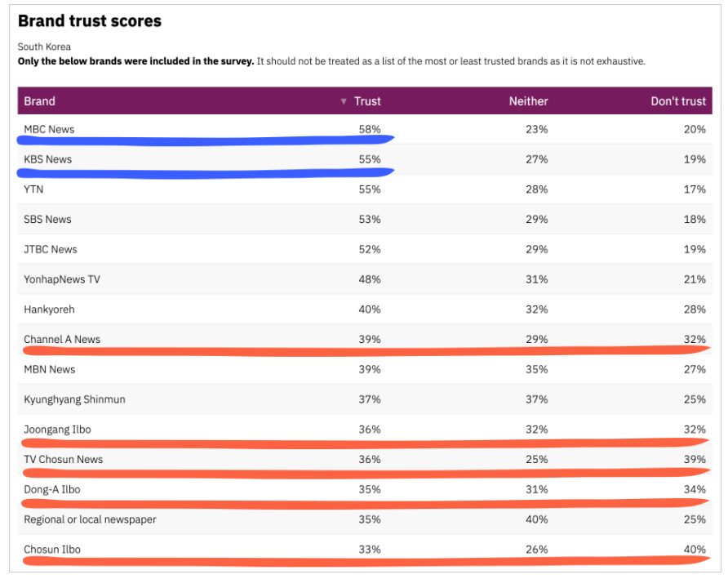728x579 pixels.
Task: Click the Channel A News row label
Action: point(62,339)
